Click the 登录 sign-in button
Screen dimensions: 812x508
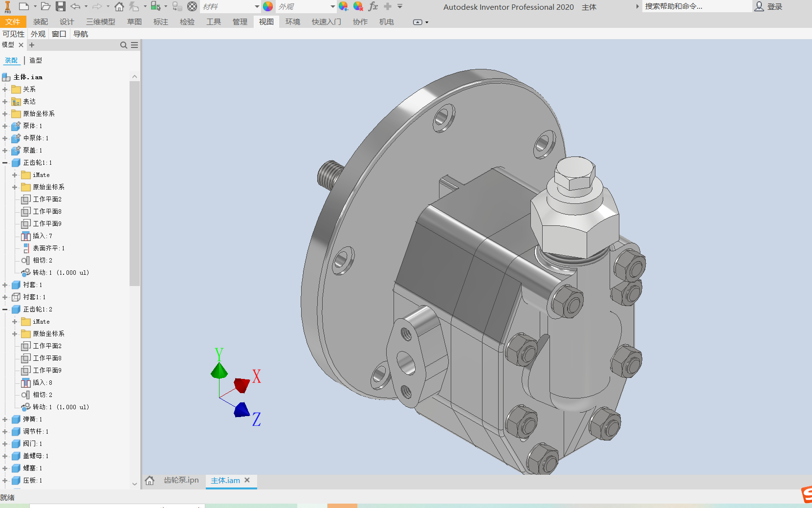pos(769,6)
